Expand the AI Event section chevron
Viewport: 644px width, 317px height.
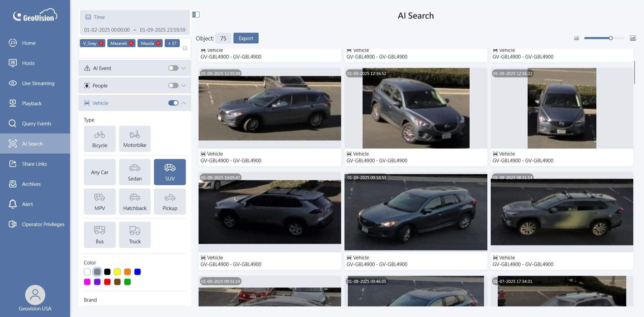[183, 68]
